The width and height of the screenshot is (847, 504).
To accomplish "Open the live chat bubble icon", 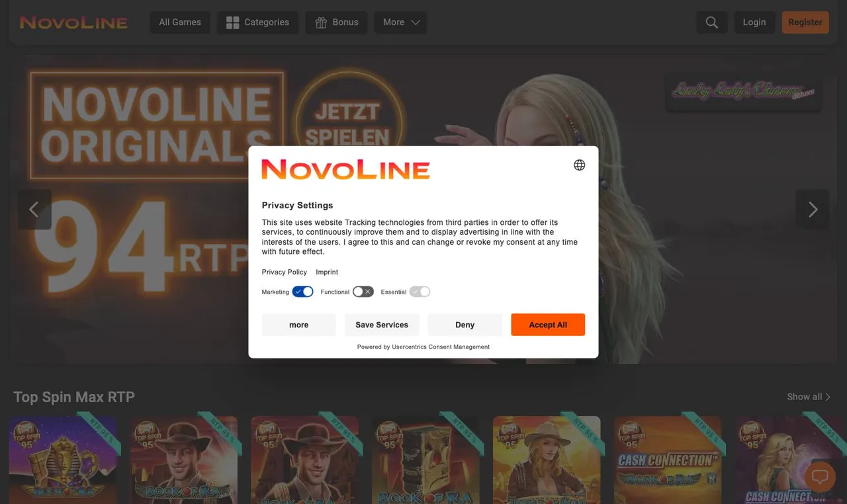I will pos(820,476).
